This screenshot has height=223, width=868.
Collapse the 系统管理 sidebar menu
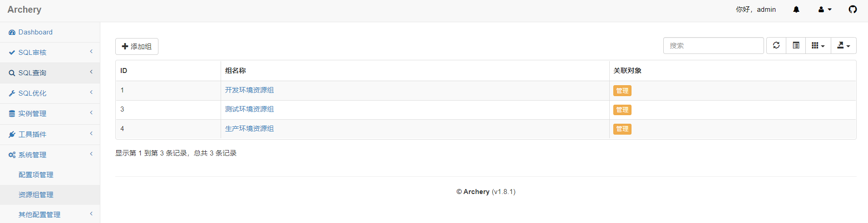[33, 155]
